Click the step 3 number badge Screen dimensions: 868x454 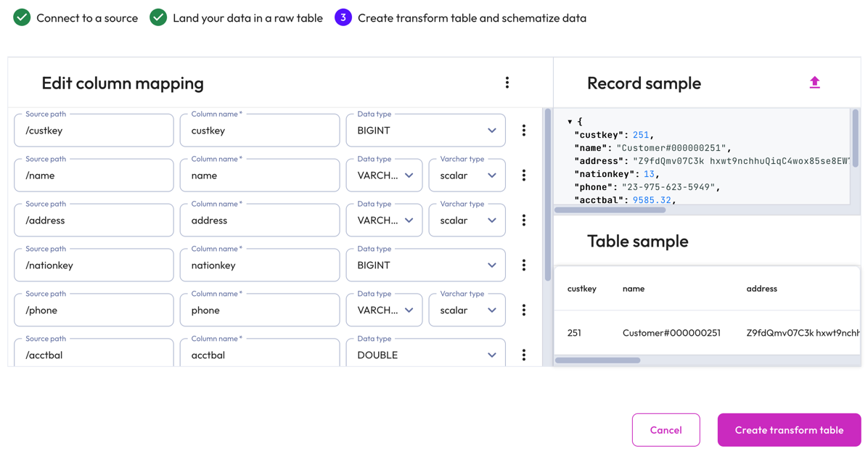click(x=343, y=17)
